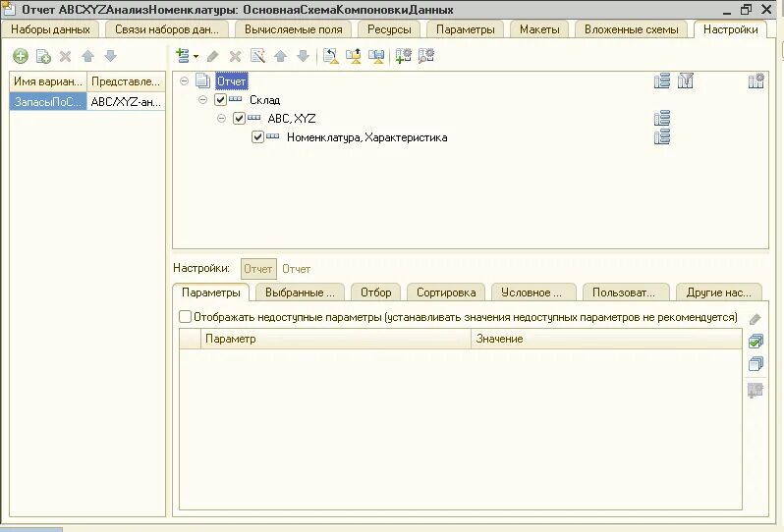The width and height of the screenshot is (784, 532).
Task: Open dropdown arrow next to add element
Action: 196,56
